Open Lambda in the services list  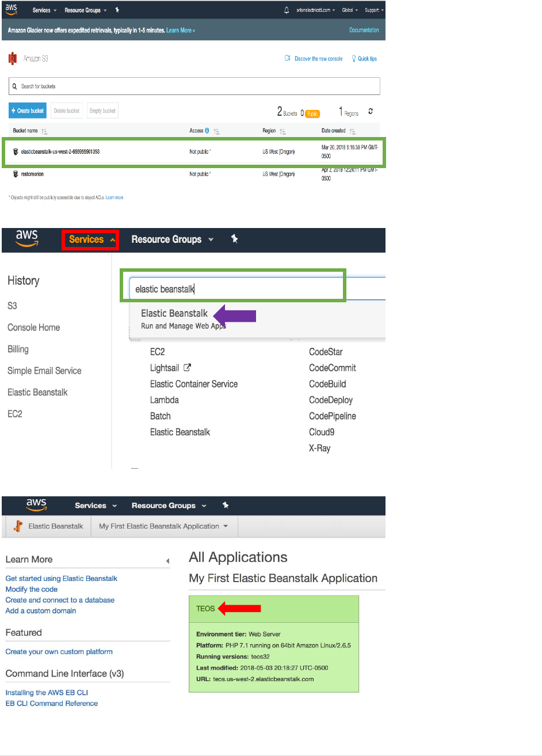165,400
